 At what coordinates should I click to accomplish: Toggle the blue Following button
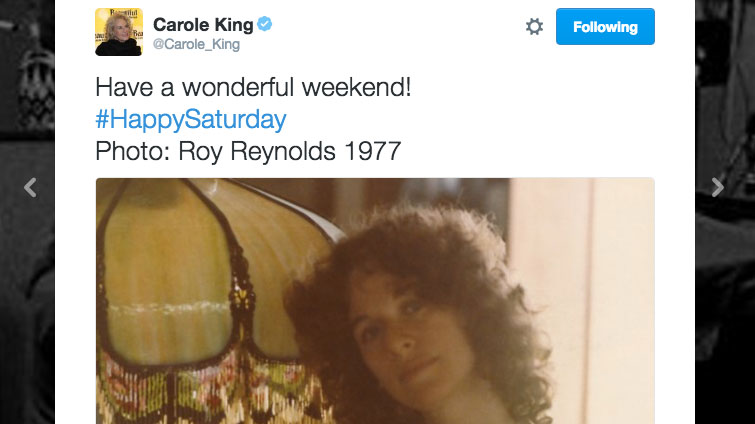tap(605, 27)
